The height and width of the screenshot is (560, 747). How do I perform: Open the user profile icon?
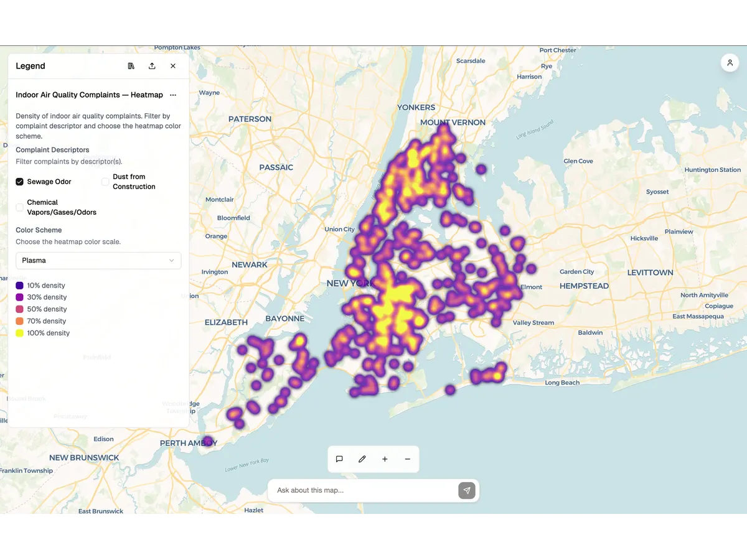click(x=729, y=63)
